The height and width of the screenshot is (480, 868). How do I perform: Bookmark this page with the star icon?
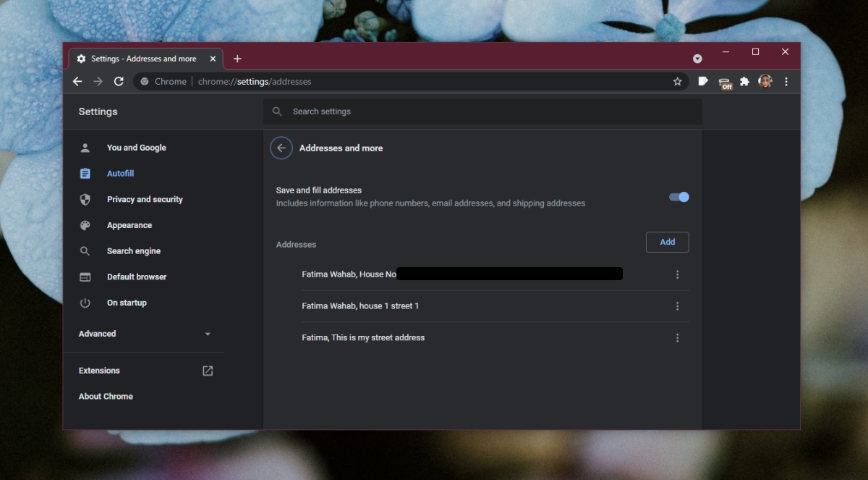[x=678, y=82]
